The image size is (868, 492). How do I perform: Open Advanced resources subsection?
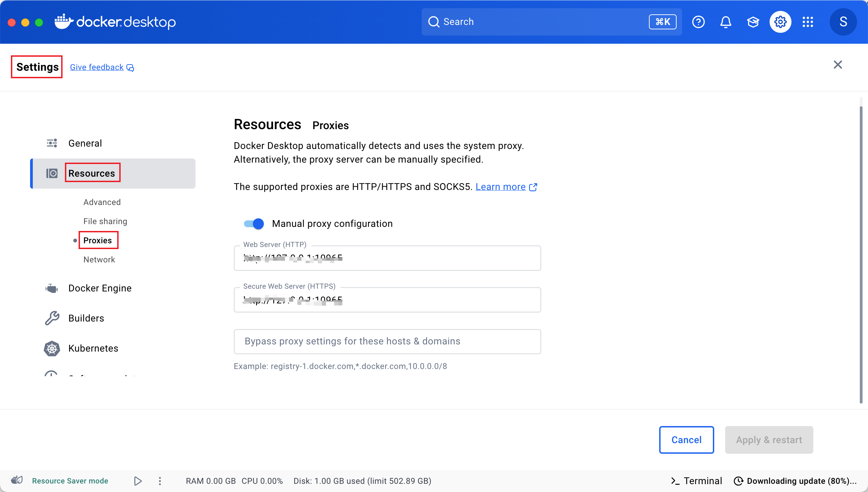point(102,202)
